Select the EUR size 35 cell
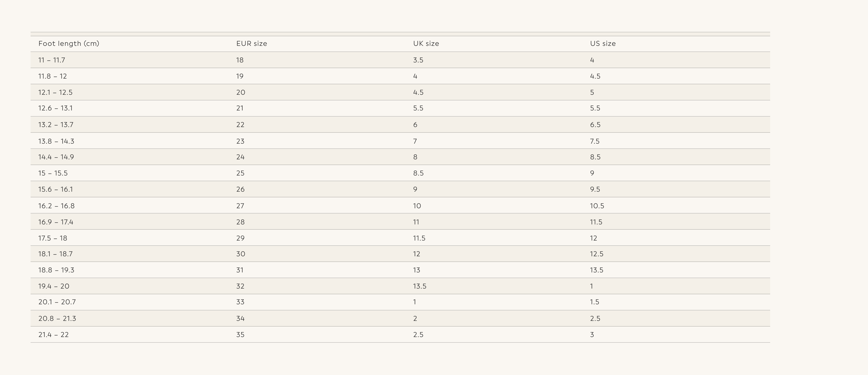The width and height of the screenshot is (868, 375). point(240,335)
